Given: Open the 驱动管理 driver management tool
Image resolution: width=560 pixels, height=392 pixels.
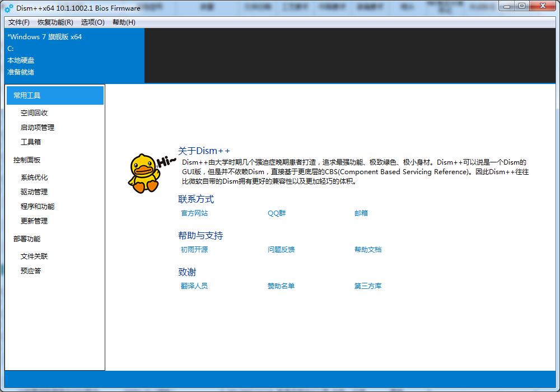Looking at the screenshot, I should 34,192.
